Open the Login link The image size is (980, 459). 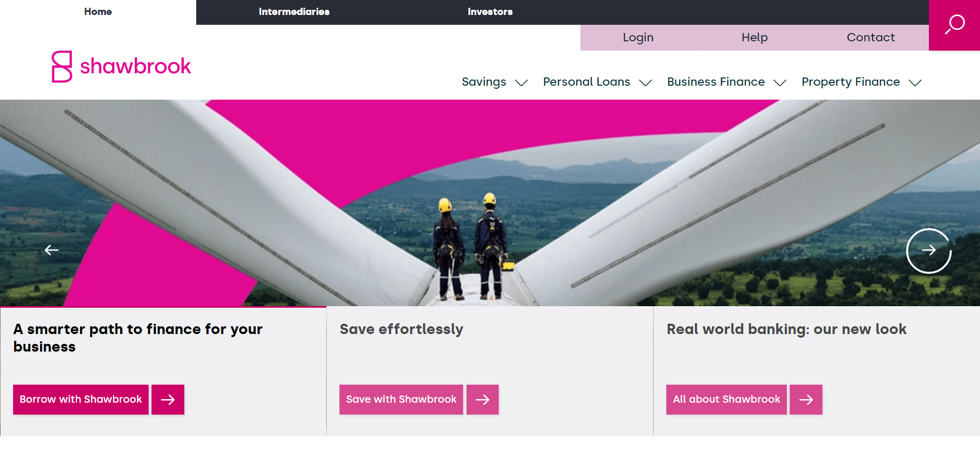point(638,38)
